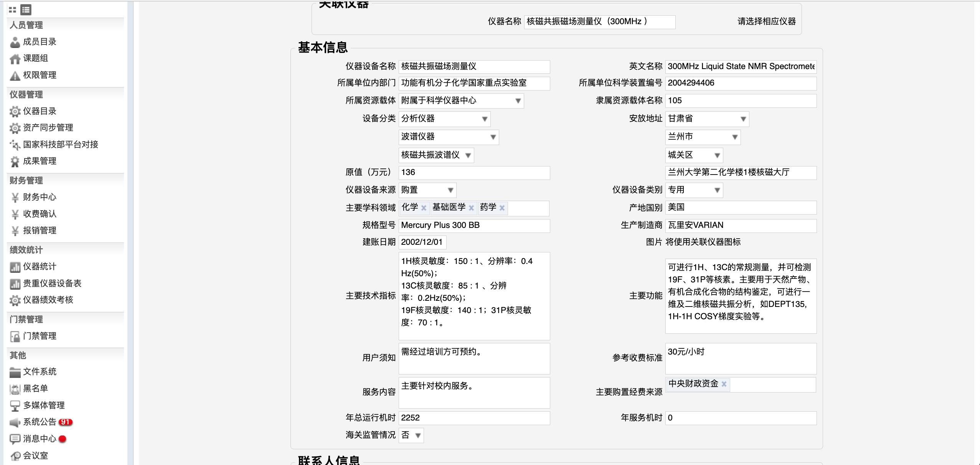The image size is (980, 465).
Task: Open the 城关区 district dropdown
Action: pyautogui.click(x=694, y=155)
